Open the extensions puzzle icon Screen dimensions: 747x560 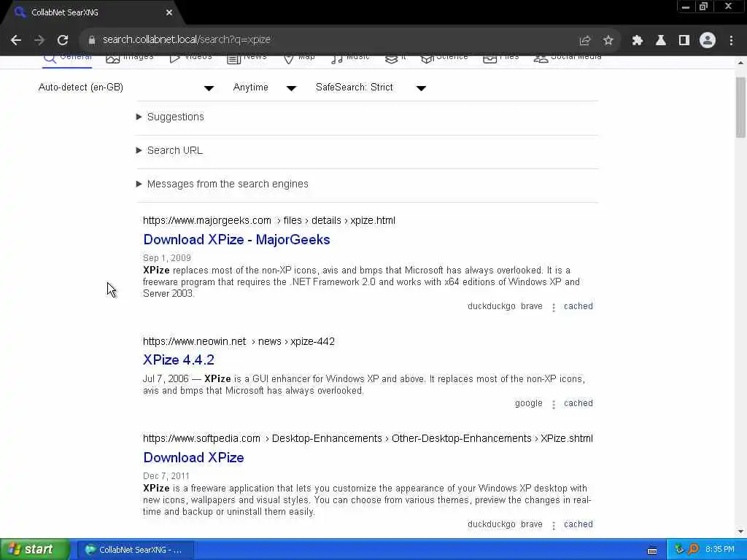click(x=638, y=41)
